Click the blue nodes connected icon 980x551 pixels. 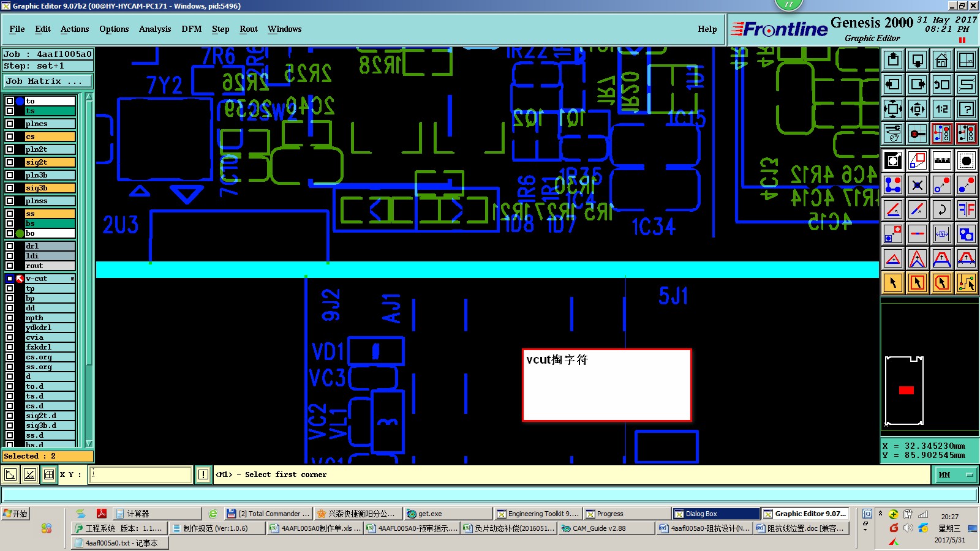(x=893, y=185)
